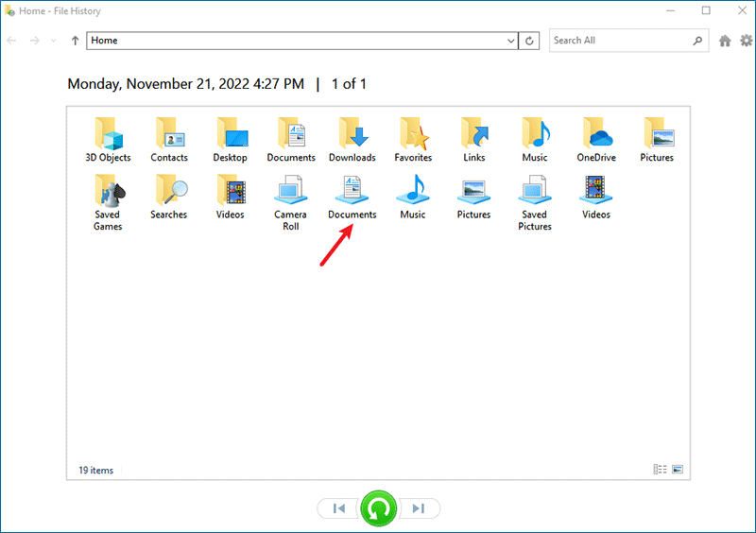
Task: Click the backup date heading text
Action: [185, 84]
